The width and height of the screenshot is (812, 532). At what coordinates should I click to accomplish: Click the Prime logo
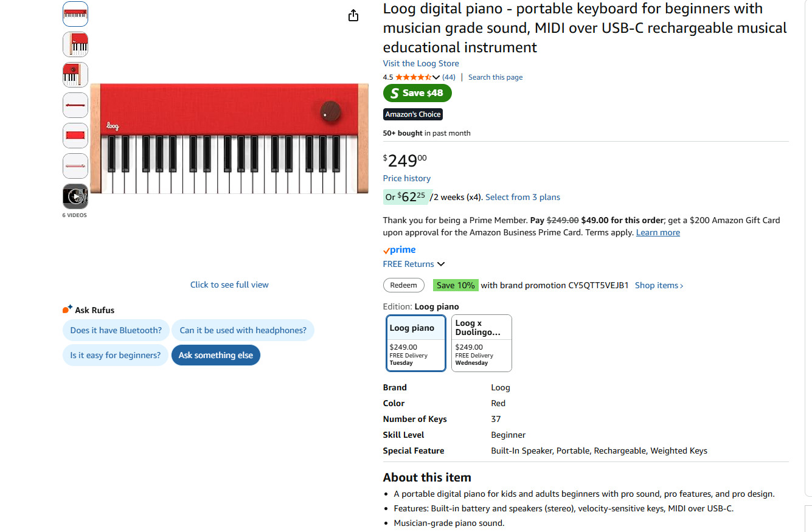click(x=400, y=249)
